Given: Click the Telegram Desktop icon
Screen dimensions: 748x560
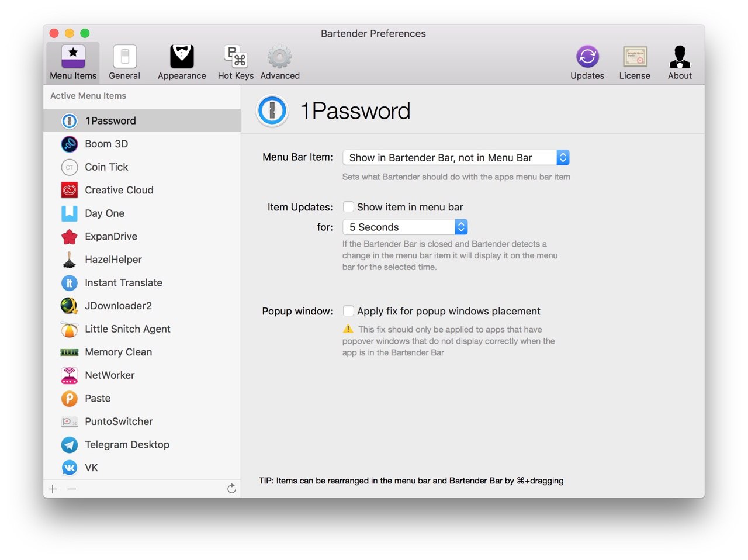Looking at the screenshot, I should pyautogui.click(x=70, y=445).
